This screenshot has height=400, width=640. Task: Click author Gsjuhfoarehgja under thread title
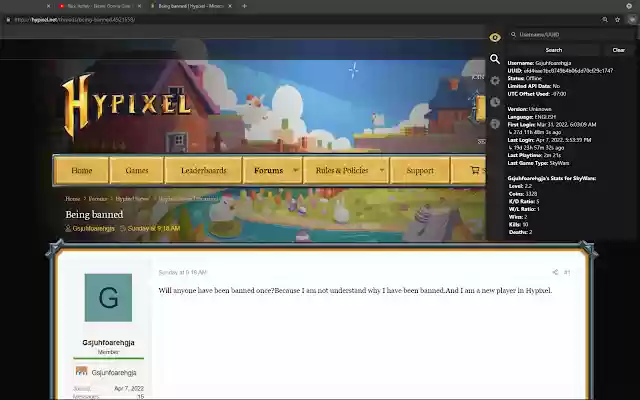pos(93,228)
